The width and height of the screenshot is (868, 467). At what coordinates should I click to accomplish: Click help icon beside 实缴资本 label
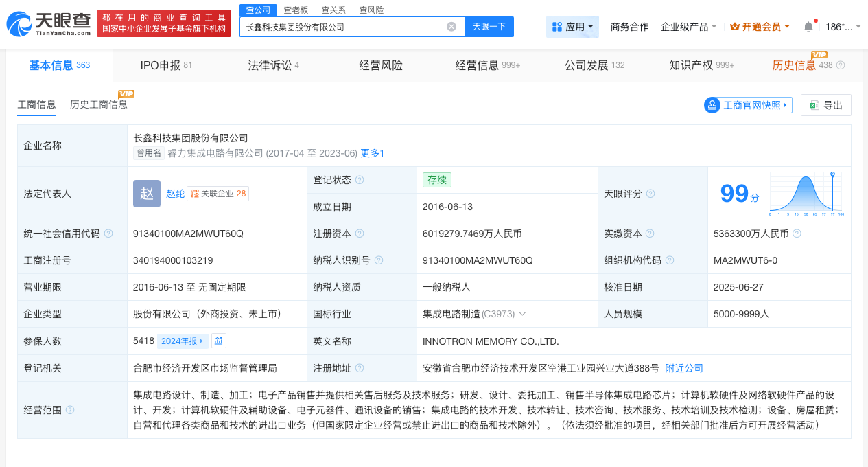(650, 233)
